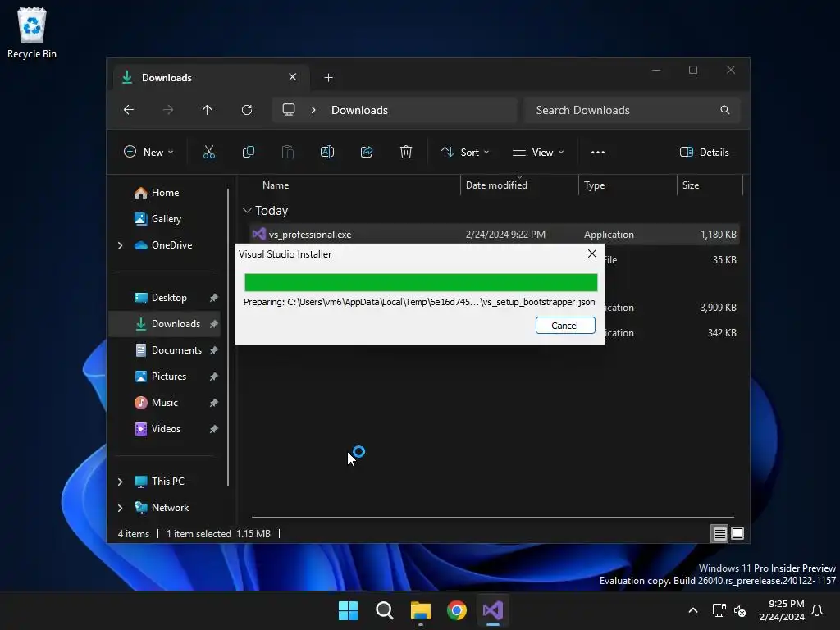Open the notifications bell
The width and height of the screenshot is (840, 630).
tap(818, 610)
